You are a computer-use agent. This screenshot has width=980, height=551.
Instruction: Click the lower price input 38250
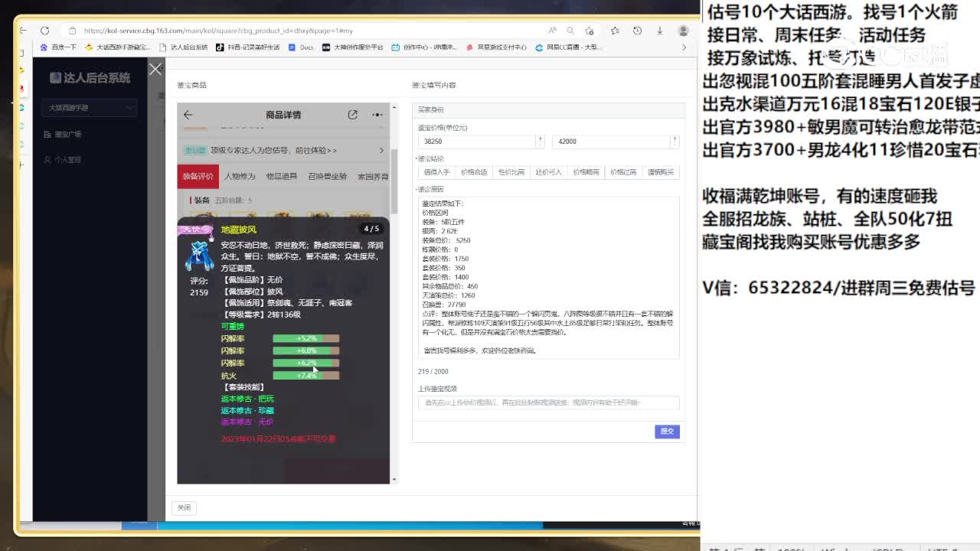point(477,141)
